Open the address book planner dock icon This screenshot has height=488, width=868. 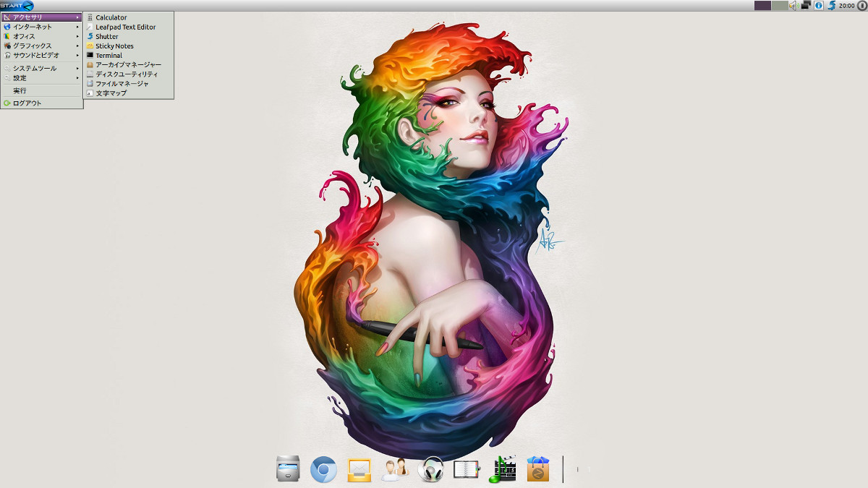coord(467,470)
